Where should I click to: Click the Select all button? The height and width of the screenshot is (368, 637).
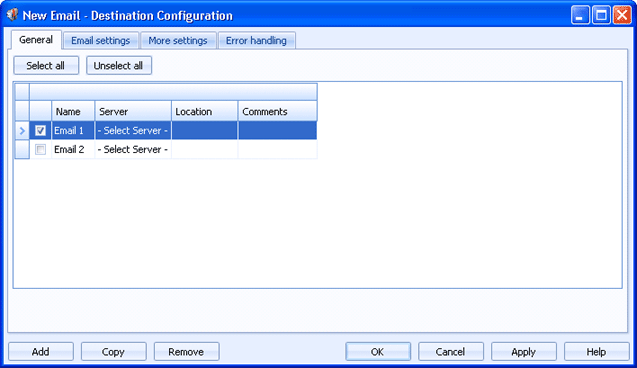point(46,65)
